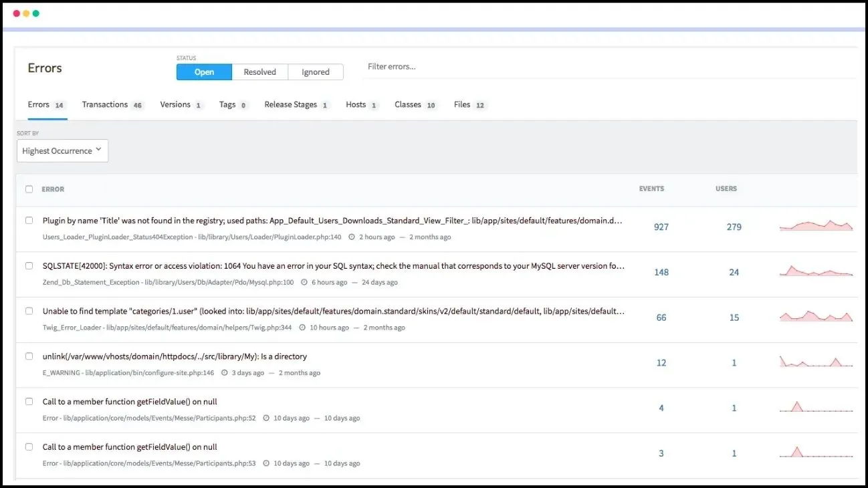The width and height of the screenshot is (868, 488).
Task: Click the 15 users count
Action: pos(734,318)
